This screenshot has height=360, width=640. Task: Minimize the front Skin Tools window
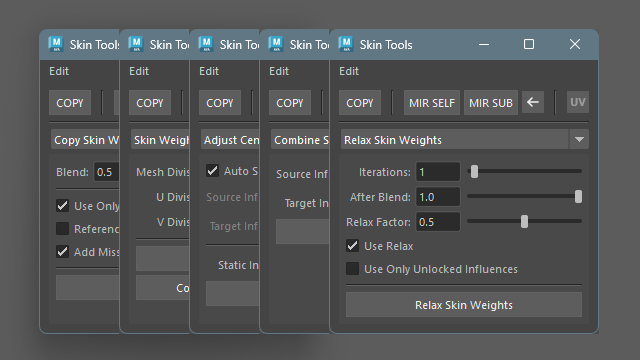[x=484, y=44]
